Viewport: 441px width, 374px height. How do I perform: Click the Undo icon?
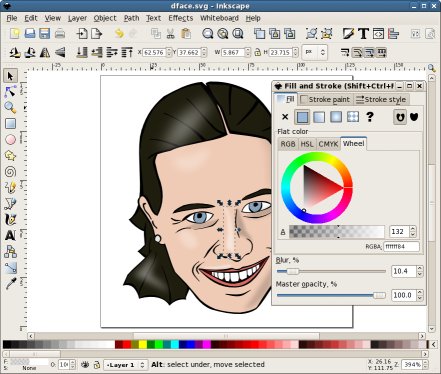tap(119, 34)
